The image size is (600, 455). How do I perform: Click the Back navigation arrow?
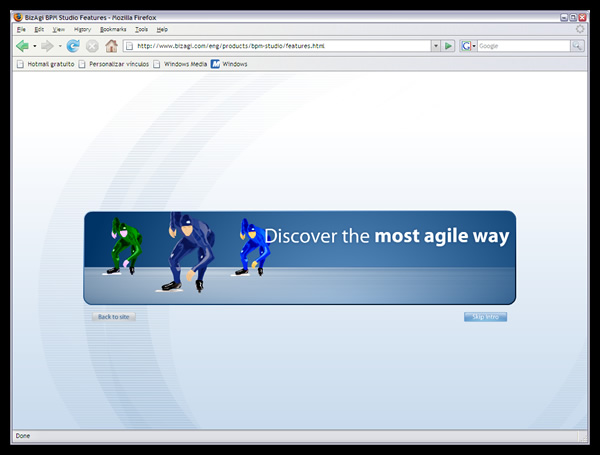[x=22, y=46]
